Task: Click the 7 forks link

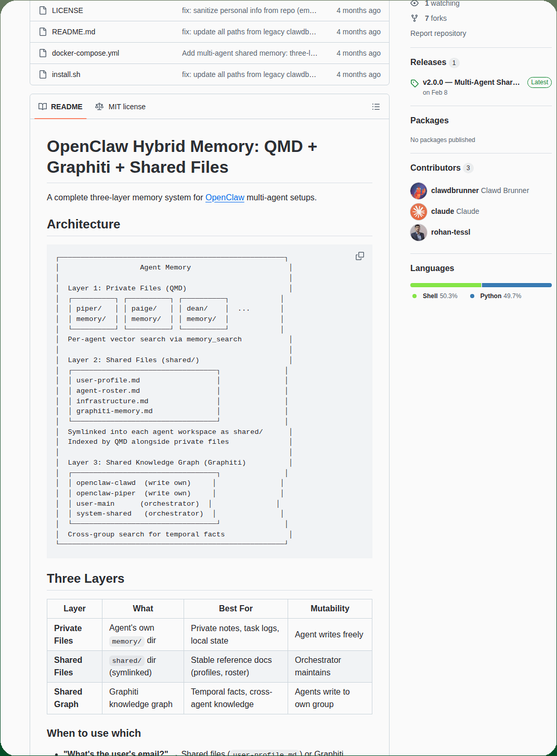Action: pyautogui.click(x=435, y=18)
